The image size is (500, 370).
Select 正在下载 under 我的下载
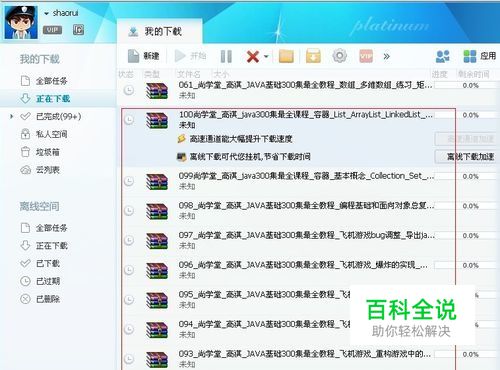[58, 99]
